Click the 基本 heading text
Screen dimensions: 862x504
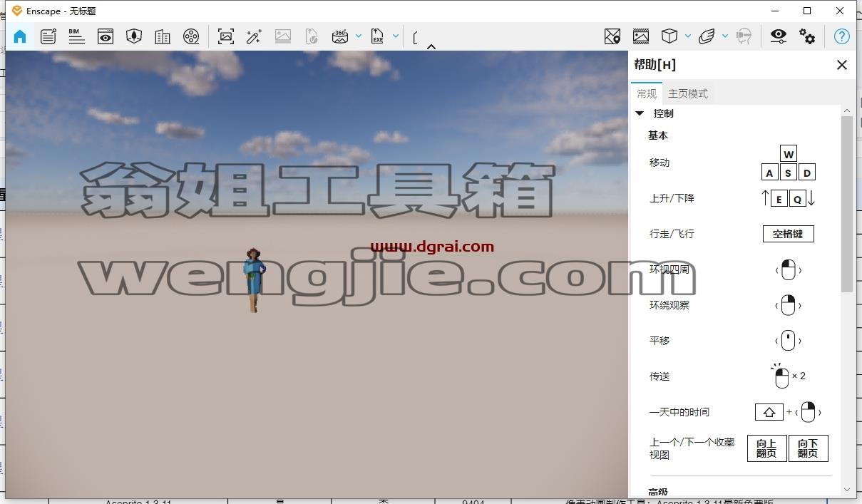pyautogui.click(x=658, y=135)
